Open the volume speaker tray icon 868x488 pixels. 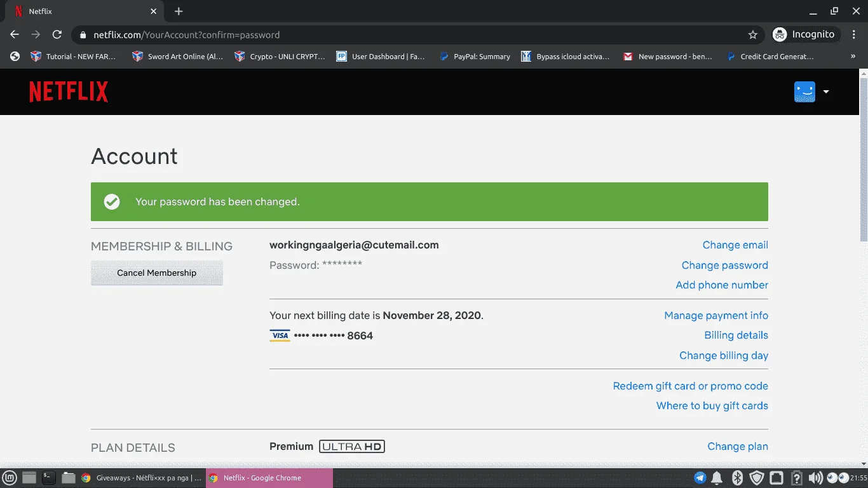tap(815, 478)
